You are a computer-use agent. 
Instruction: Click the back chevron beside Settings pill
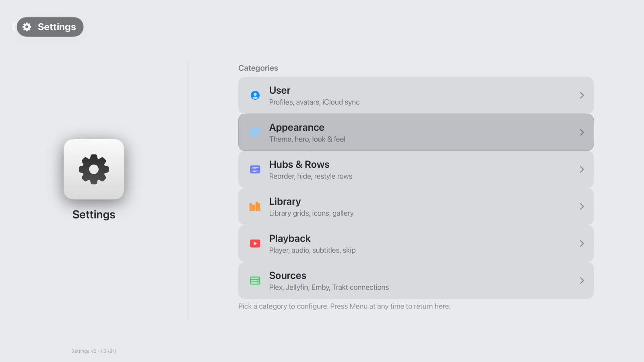tap(14, 27)
